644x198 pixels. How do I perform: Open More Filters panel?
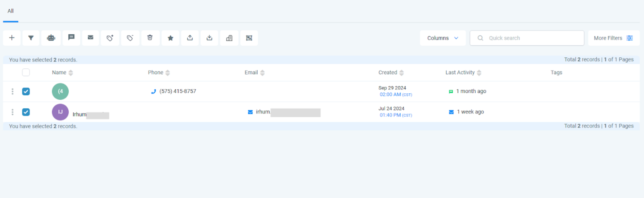click(x=614, y=38)
